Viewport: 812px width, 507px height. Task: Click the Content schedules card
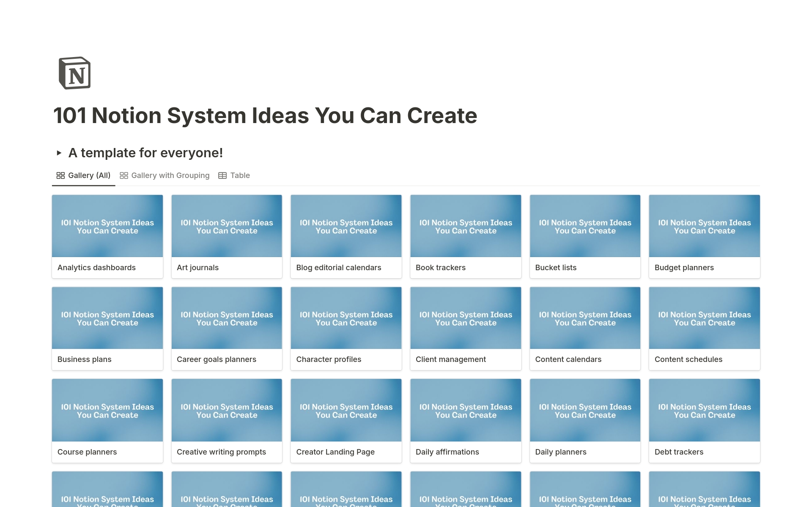[x=704, y=328]
